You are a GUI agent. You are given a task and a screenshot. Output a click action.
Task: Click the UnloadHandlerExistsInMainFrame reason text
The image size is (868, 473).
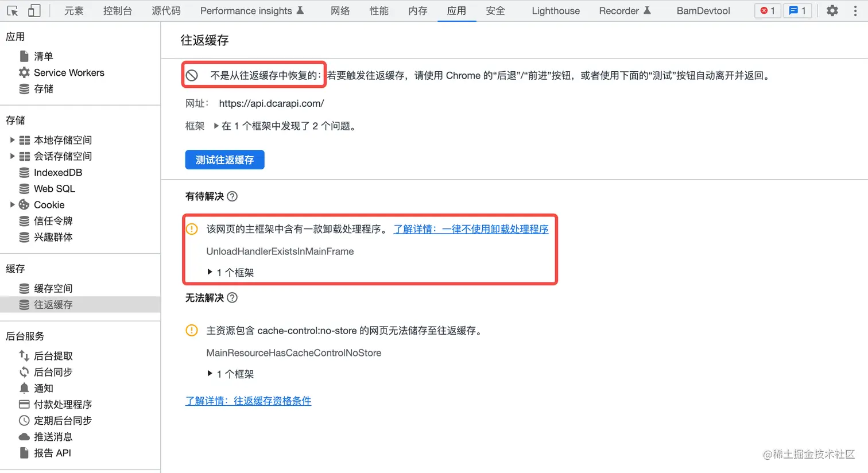click(280, 251)
